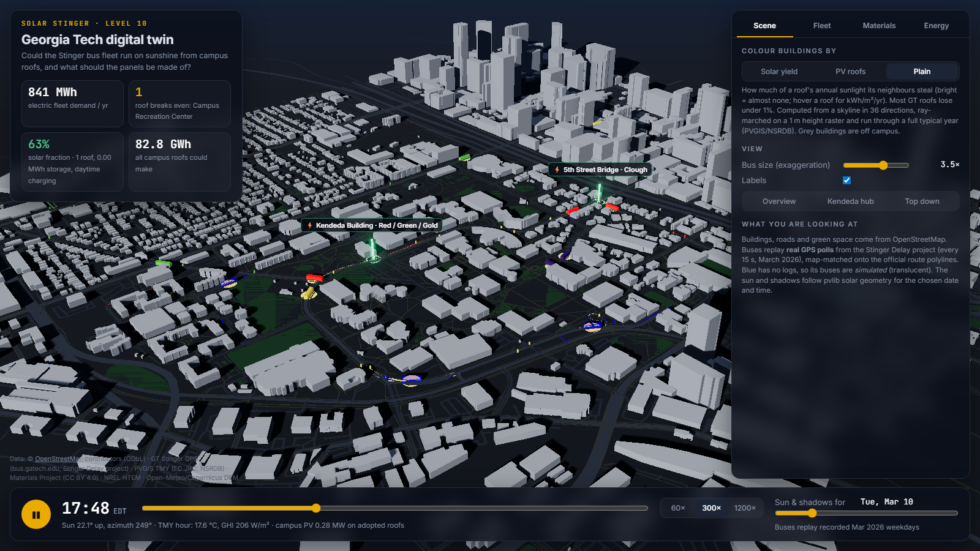
Task: Click the Sun azimuth status line
Action: (233, 525)
